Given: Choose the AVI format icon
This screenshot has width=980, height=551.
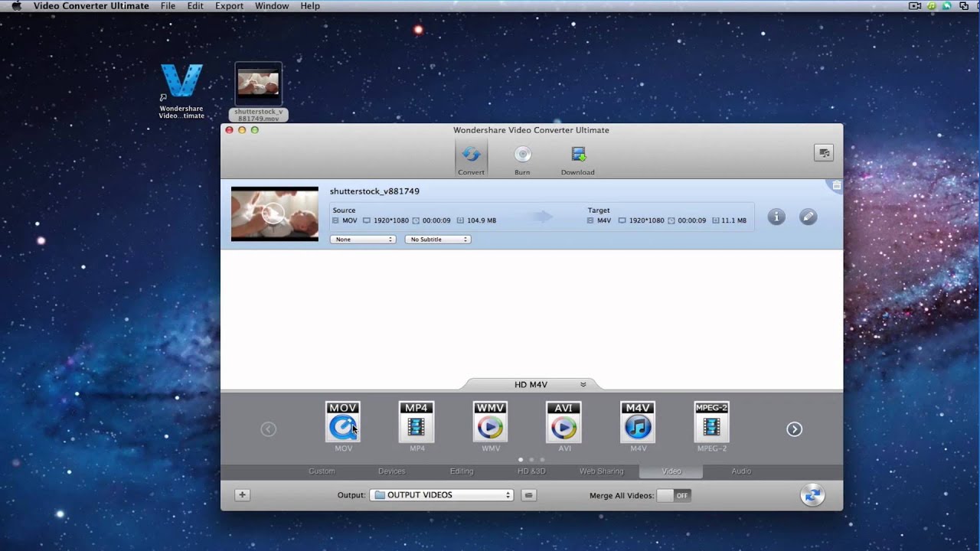Looking at the screenshot, I should [563, 422].
